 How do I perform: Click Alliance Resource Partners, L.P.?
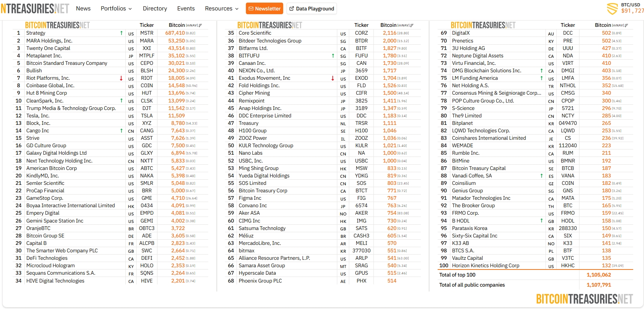[x=274, y=258]
